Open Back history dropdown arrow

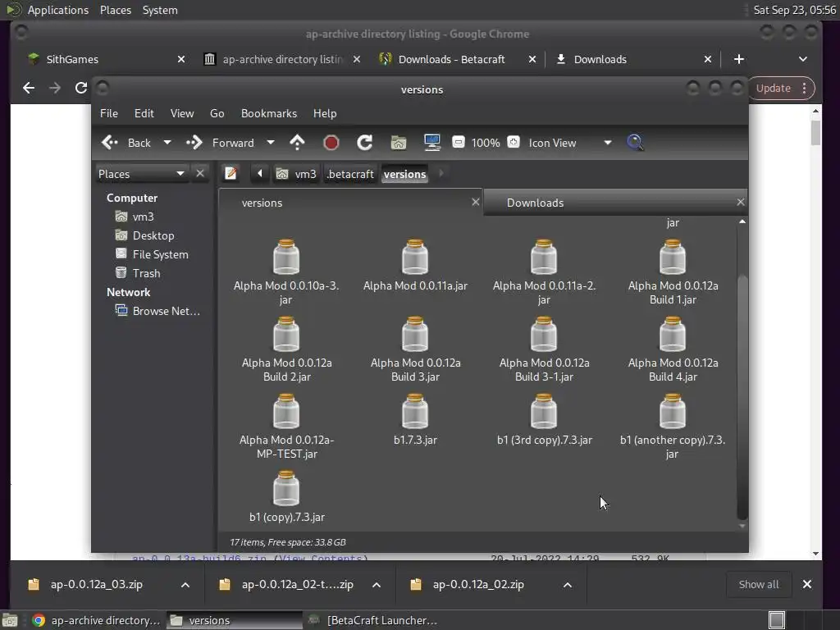tap(167, 143)
